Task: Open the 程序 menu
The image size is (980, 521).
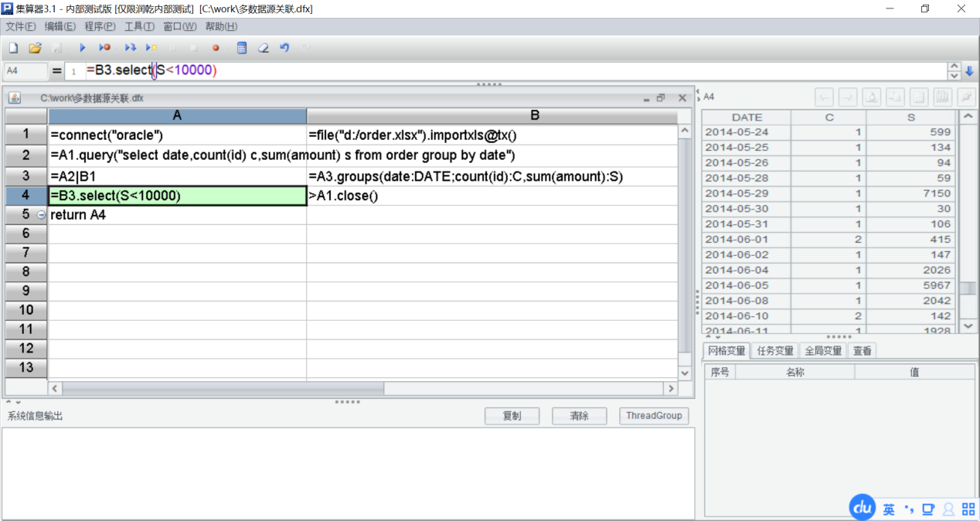Action: pyautogui.click(x=100, y=26)
